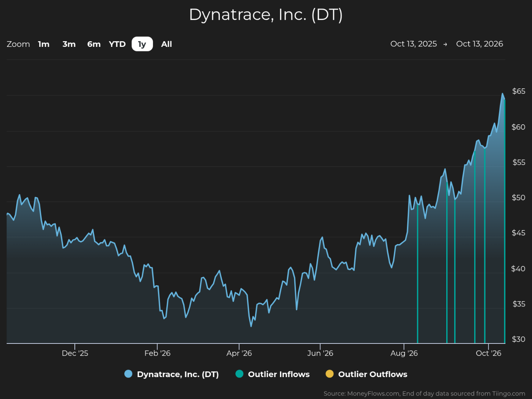Select the 1m zoom range

point(44,44)
